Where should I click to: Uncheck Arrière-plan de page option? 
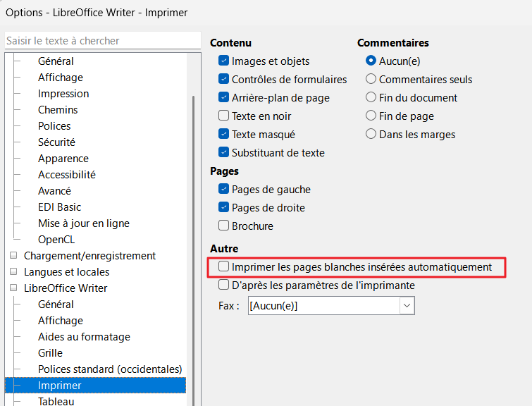tap(223, 97)
